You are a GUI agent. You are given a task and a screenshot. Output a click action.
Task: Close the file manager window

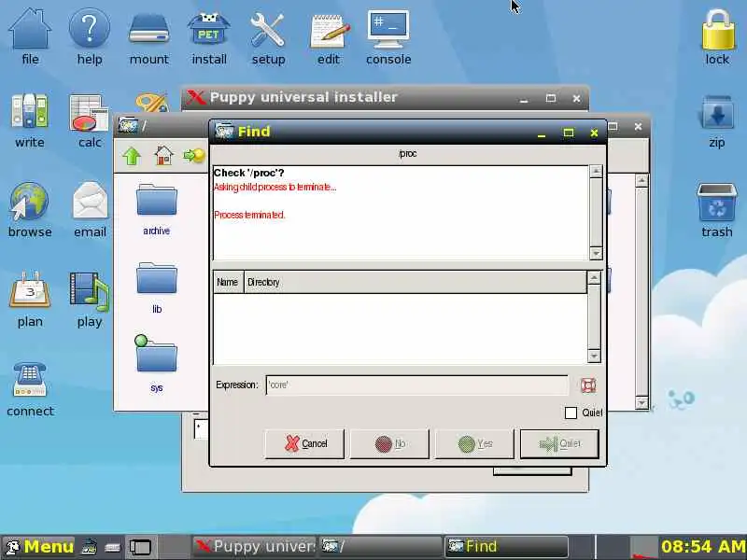639,127
